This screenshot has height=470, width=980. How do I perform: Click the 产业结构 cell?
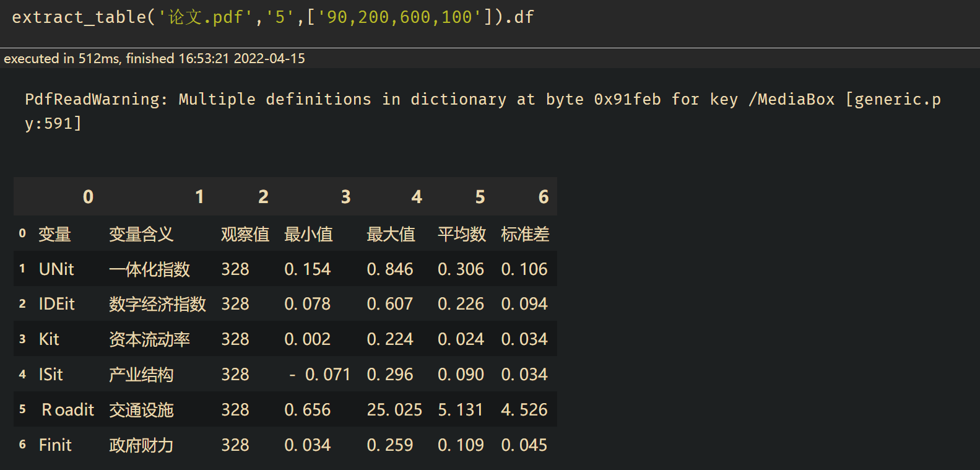141,375
